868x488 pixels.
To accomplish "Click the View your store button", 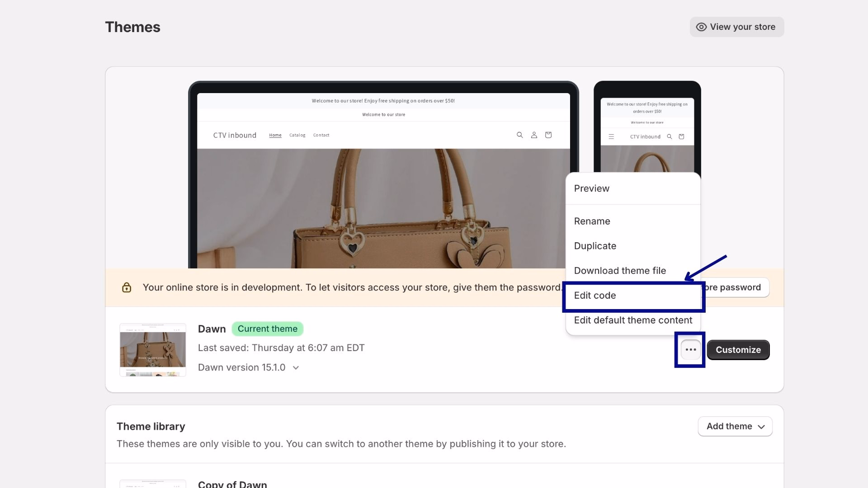I will click(x=736, y=27).
